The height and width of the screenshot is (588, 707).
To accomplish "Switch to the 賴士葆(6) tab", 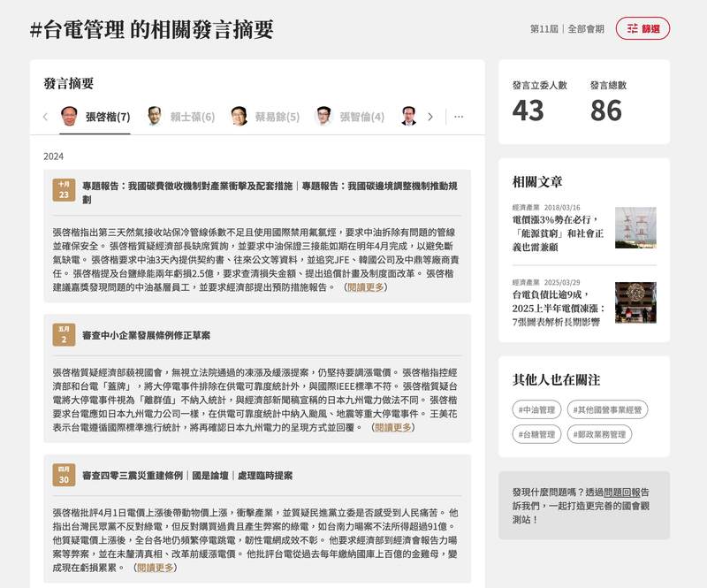I will tap(179, 117).
